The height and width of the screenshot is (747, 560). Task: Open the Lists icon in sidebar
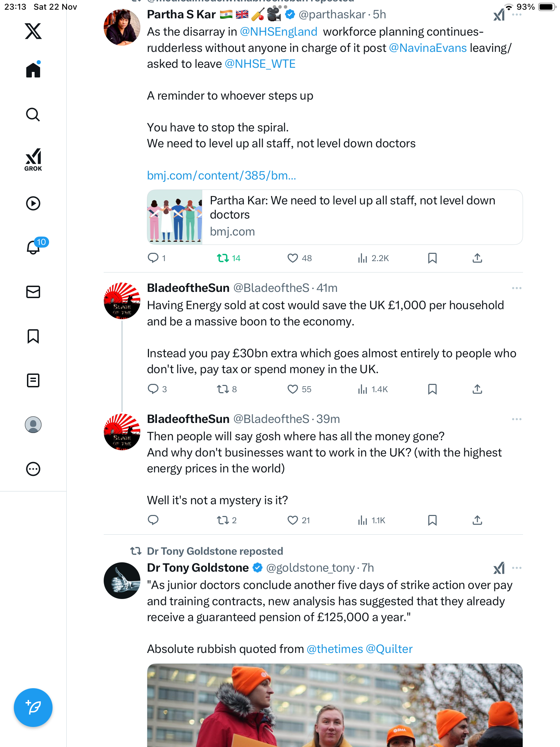33,380
